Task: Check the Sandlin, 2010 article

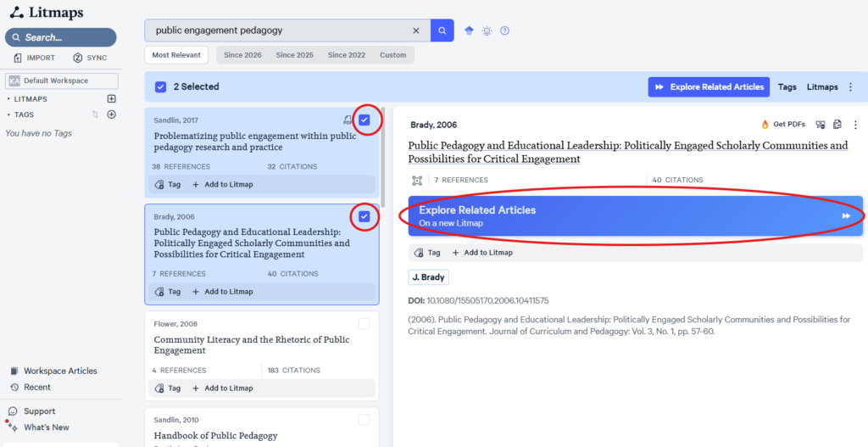Action: click(x=364, y=420)
